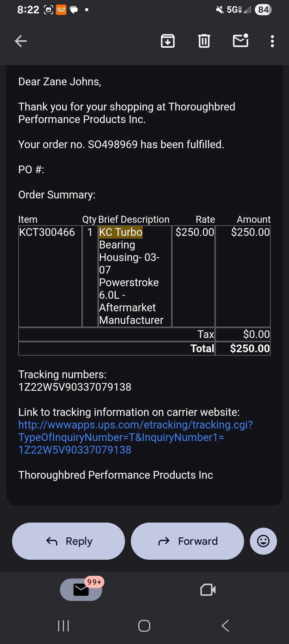Tap the tracking number 1Z22W5V90337079138 text
Screen dimensions: 289x644
pyautogui.click(x=75, y=387)
